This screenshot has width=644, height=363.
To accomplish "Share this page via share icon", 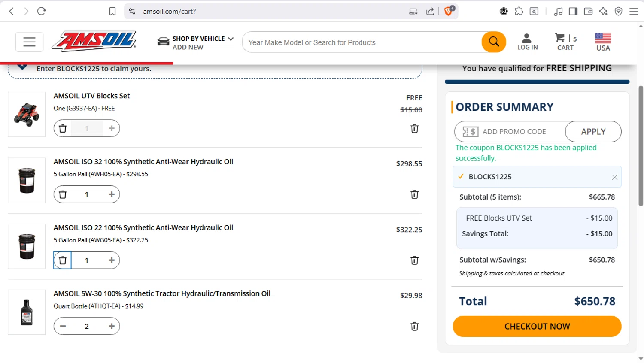I will (x=430, y=12).
